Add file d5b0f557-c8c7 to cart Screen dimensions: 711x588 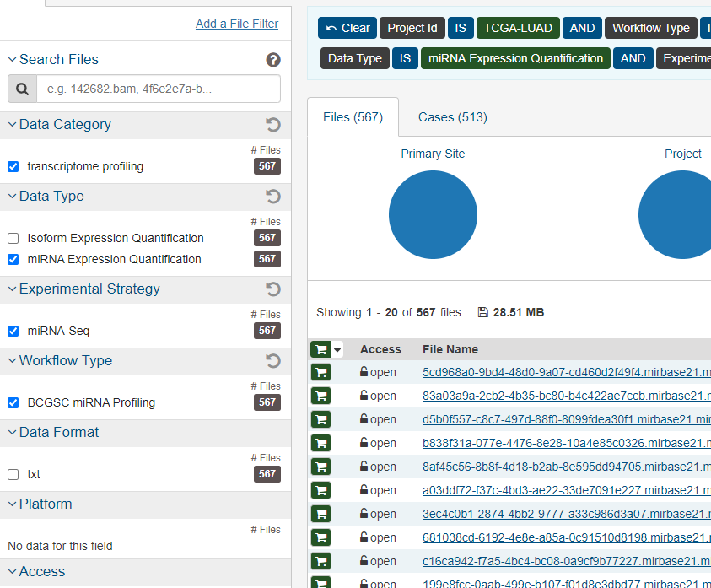(321, 419)
